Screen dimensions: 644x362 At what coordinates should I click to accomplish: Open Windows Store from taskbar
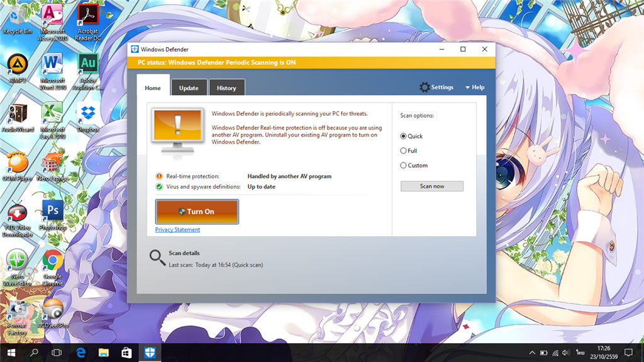[126, 353]
